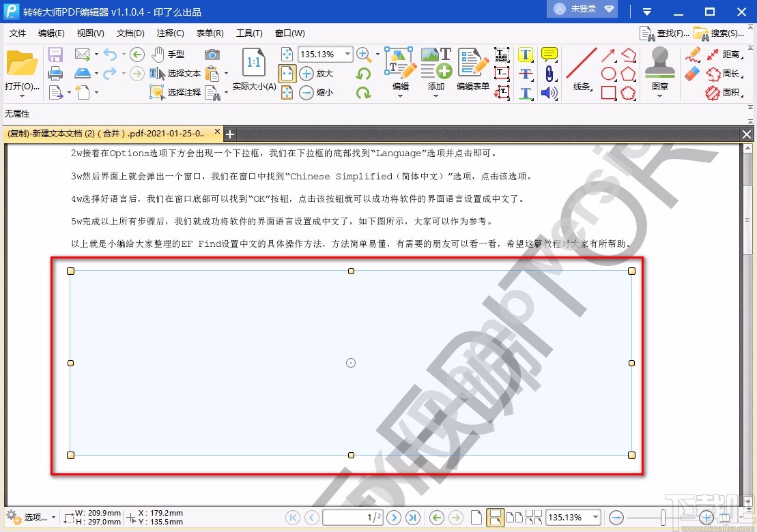The image size is (757, 532).
Task: Select the ellipse shape drawing tool
Action: pyautogui.click(x=608, y=72)
